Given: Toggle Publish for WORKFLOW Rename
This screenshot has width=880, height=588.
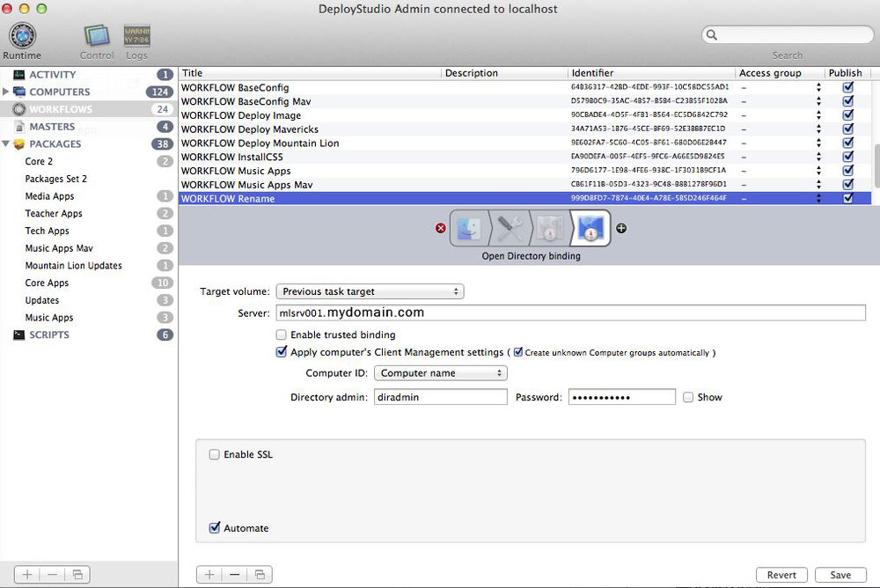Looking at the screenshot, I should coord(848,198).
